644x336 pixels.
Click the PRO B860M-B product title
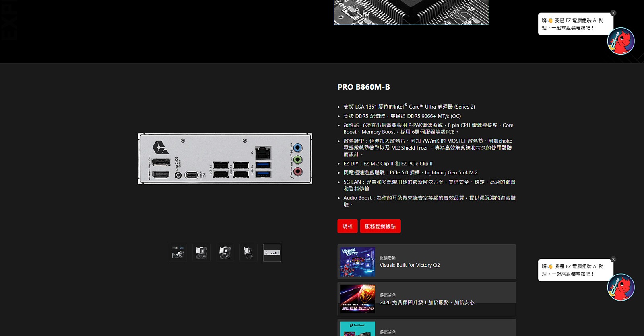364,87
